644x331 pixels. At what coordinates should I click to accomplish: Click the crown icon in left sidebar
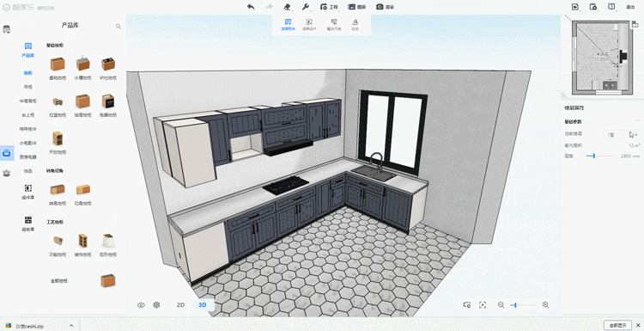point(7,173)
